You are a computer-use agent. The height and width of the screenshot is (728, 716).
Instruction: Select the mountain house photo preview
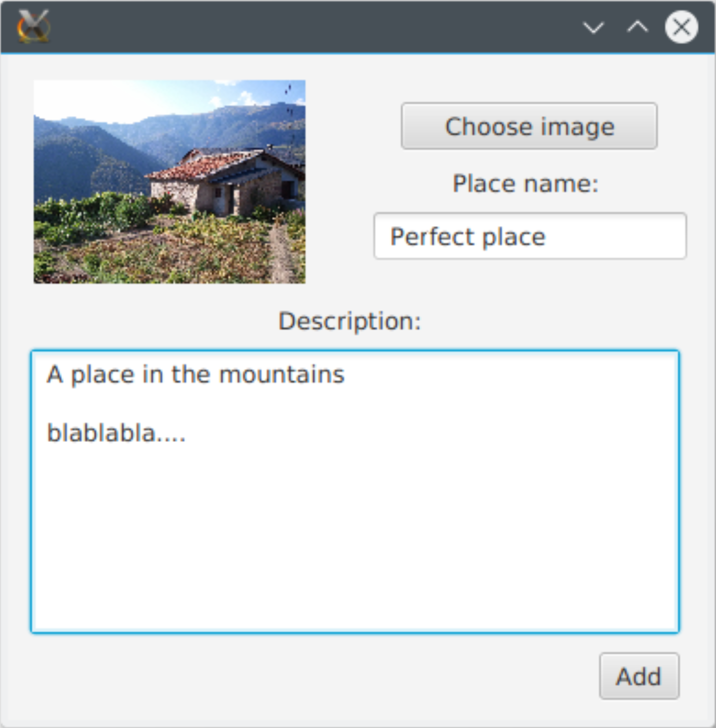click(169, 182)
